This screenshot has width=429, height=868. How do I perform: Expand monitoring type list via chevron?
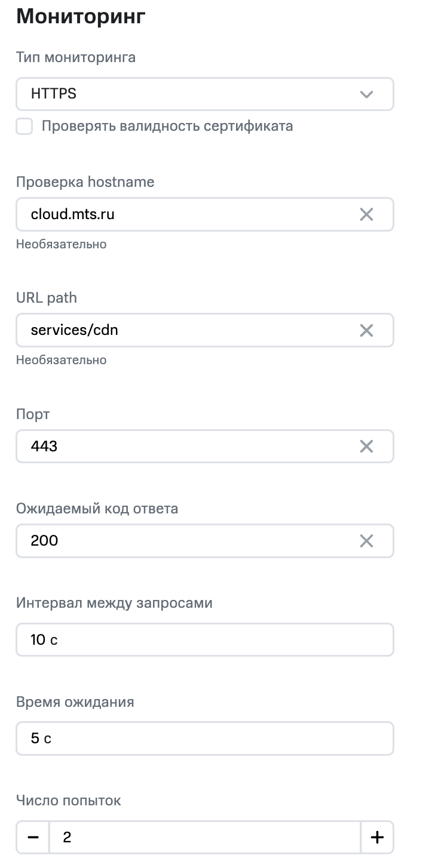[366, 94]
